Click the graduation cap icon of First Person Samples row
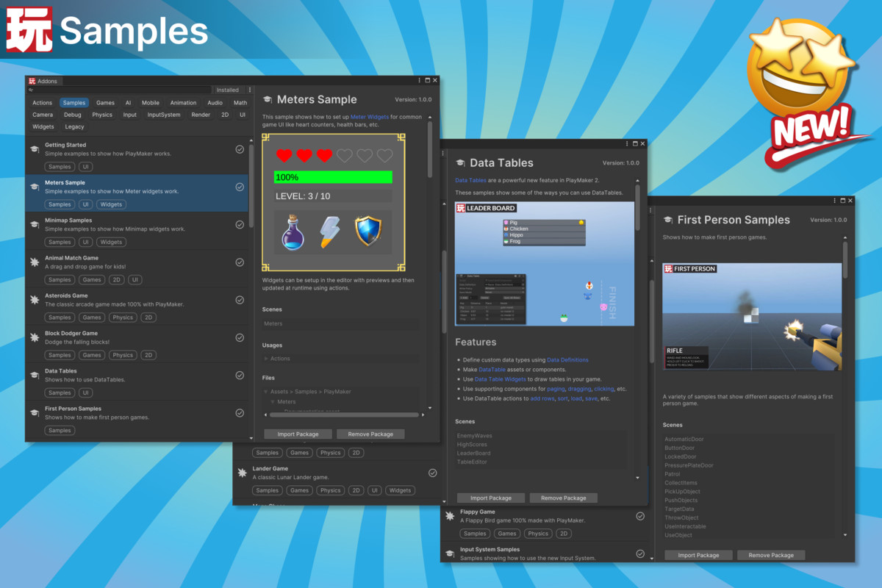Screen dimensions: 882x588 coord(35,412)
